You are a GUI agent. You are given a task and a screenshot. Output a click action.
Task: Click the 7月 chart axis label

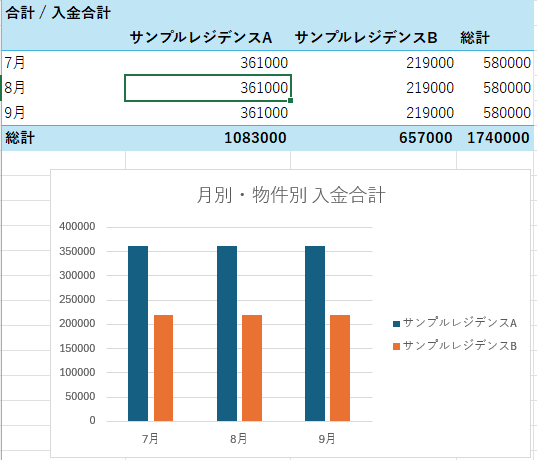[150, 439]
